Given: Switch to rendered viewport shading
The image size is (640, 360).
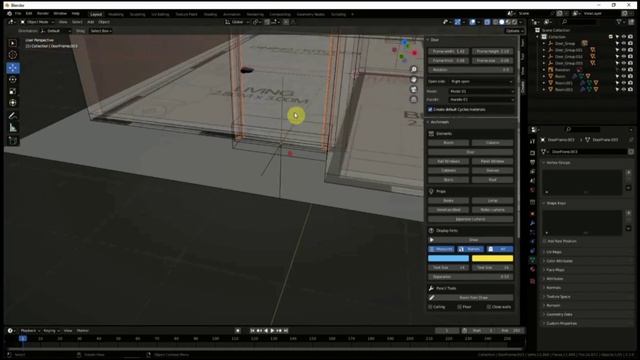Looking at the screenshot, I should pyautogui.click(x=514, y=22).
